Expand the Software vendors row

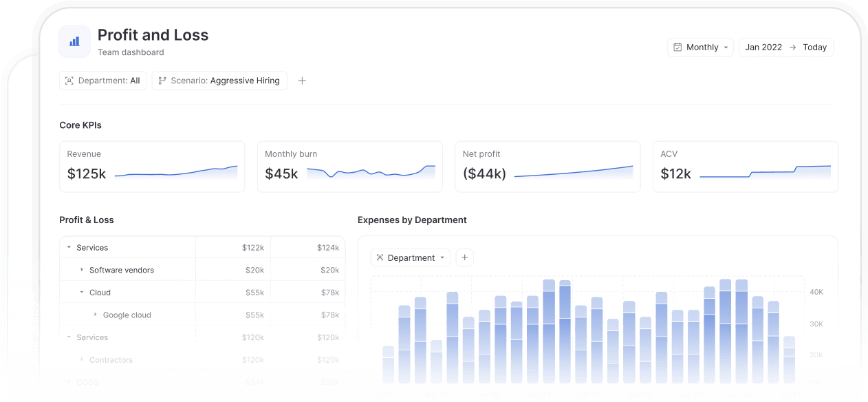point(82,270)
